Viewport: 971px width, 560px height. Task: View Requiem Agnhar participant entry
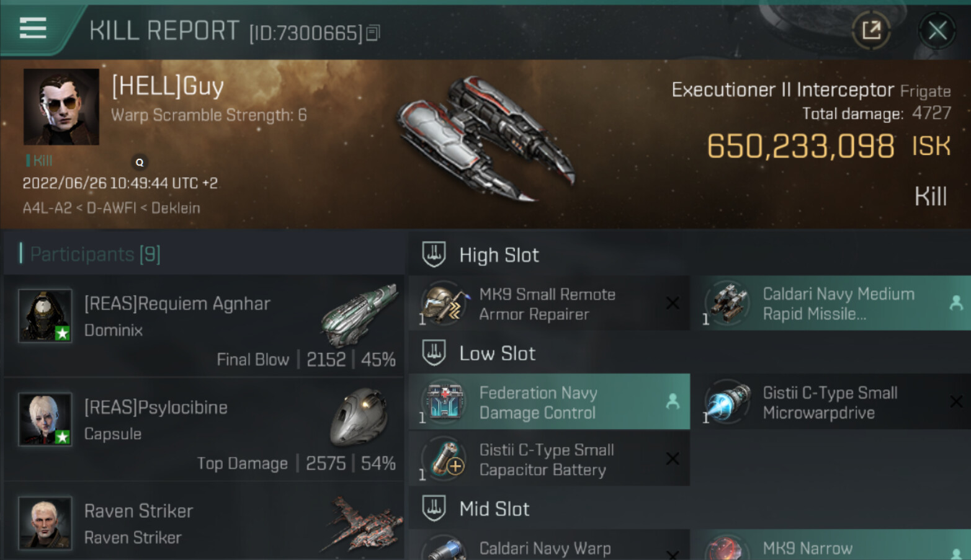click(x=204, y=326)
